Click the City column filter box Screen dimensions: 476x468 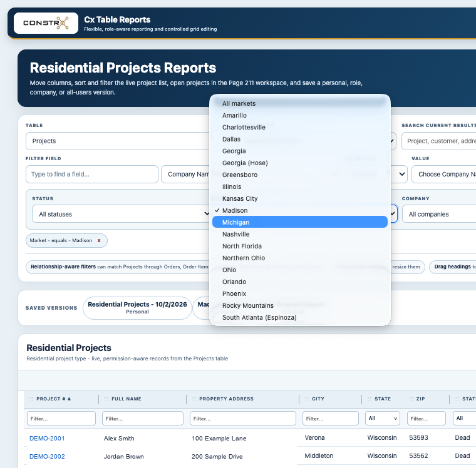(331, 418)
